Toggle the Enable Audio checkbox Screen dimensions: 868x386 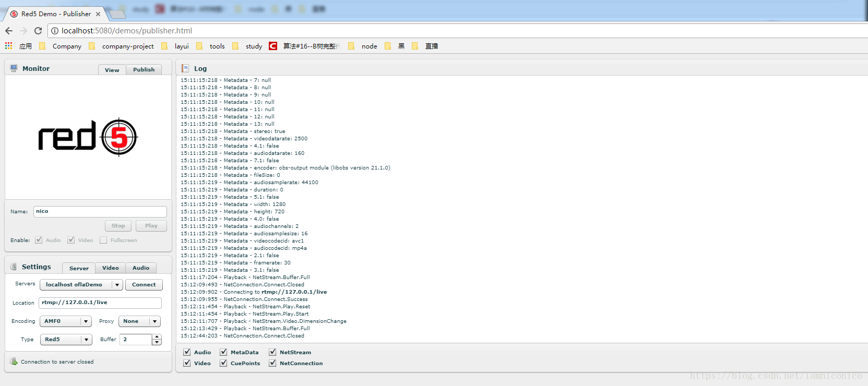click(x=39, y=240)
